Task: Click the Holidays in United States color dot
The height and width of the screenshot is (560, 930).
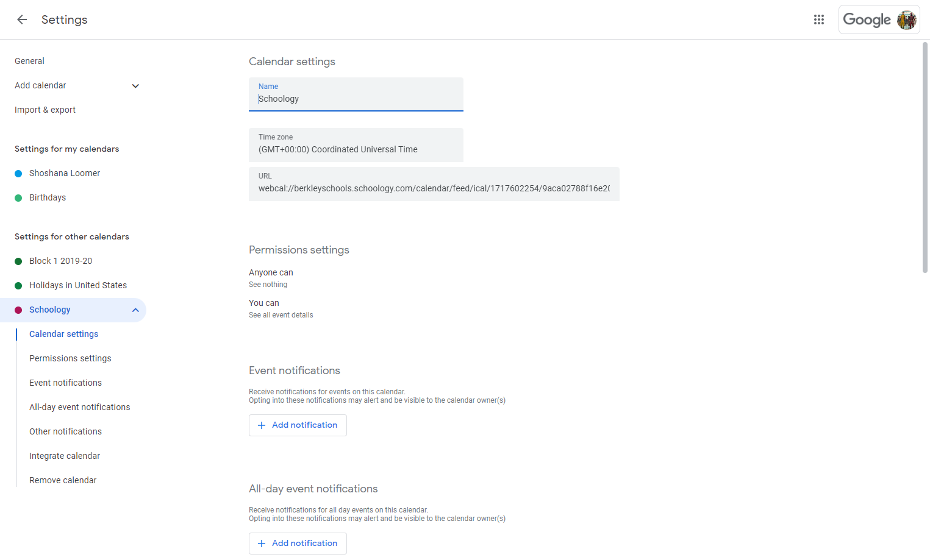Action: pos(18,286)
